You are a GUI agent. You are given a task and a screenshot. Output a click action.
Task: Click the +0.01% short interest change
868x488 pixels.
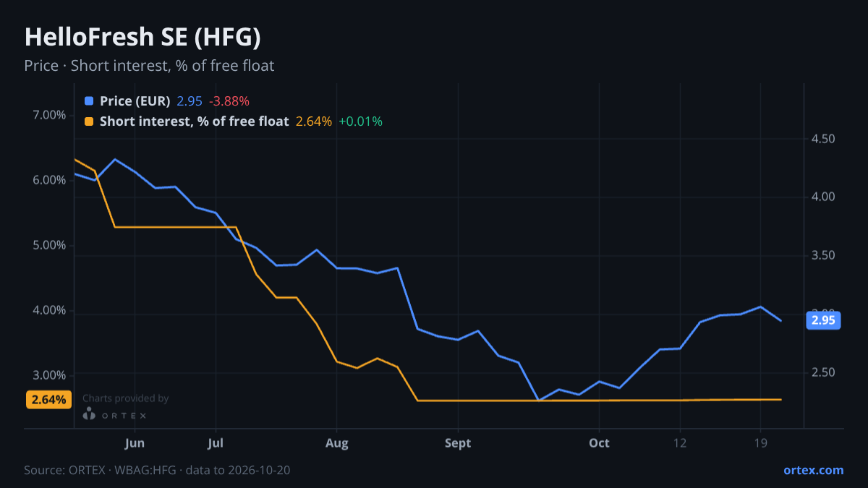pos(360,121)
